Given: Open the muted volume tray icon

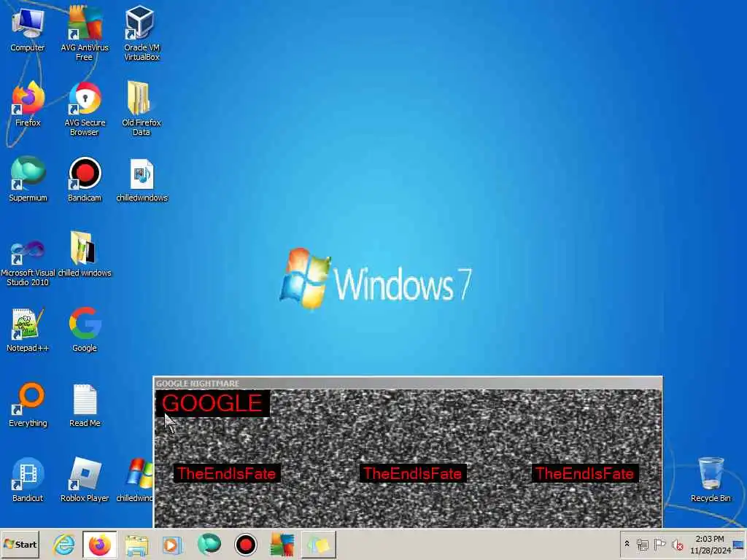Looking at the screenshot, I should (x=677, y=544).
